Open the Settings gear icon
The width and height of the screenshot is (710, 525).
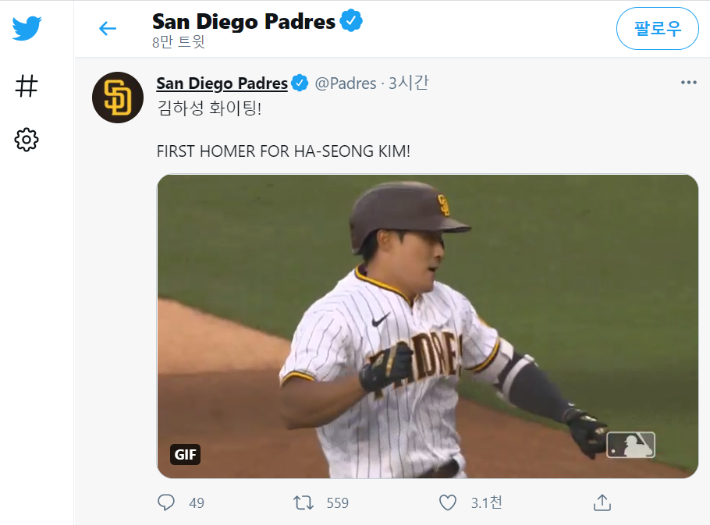click(x=27, y=140)
